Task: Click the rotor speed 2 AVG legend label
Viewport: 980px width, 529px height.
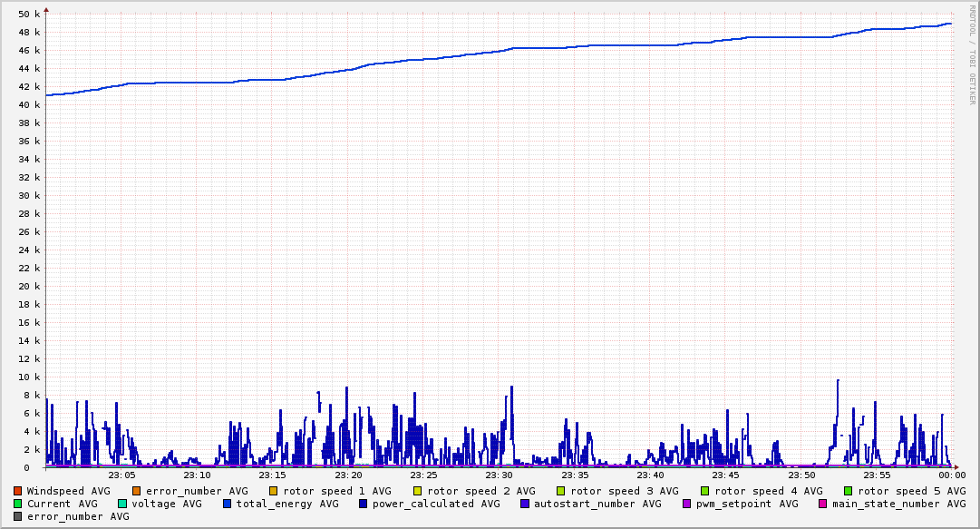Action: coord(480,491)
